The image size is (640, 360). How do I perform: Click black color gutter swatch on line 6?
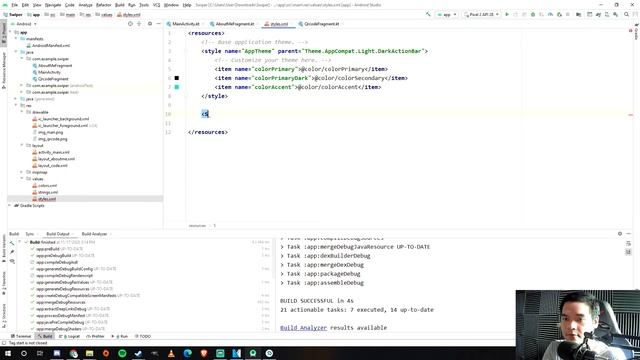point(177,78)
